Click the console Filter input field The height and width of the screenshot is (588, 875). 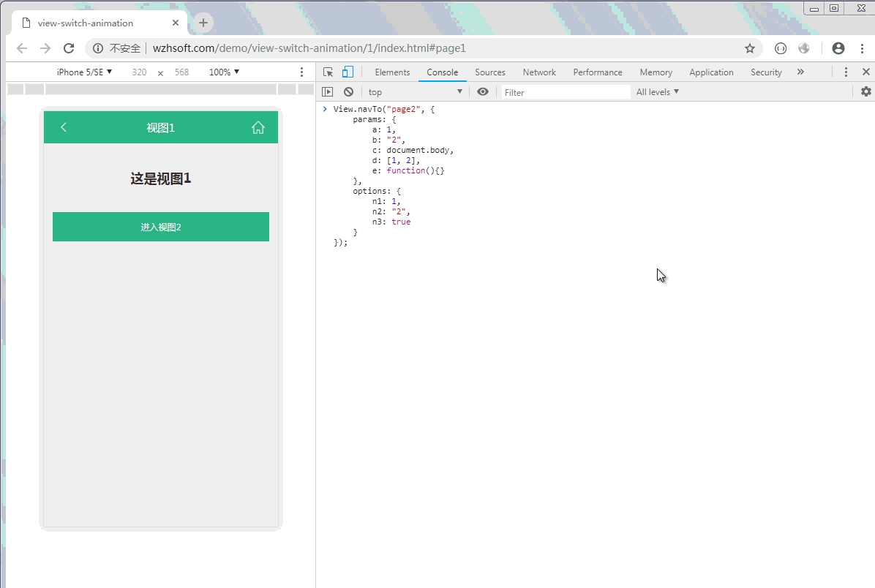pyautogui.click(x=565, y=92)
